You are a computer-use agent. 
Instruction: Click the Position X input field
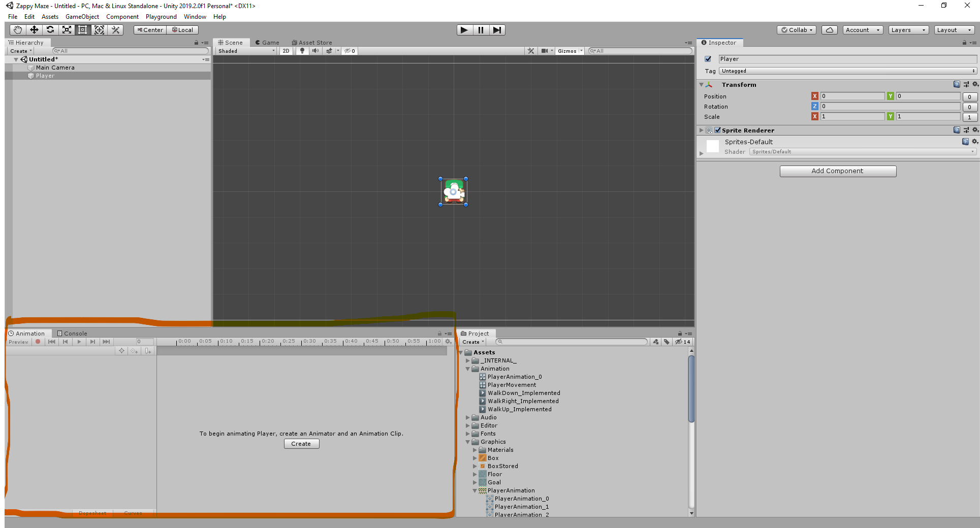click(852, 96)
